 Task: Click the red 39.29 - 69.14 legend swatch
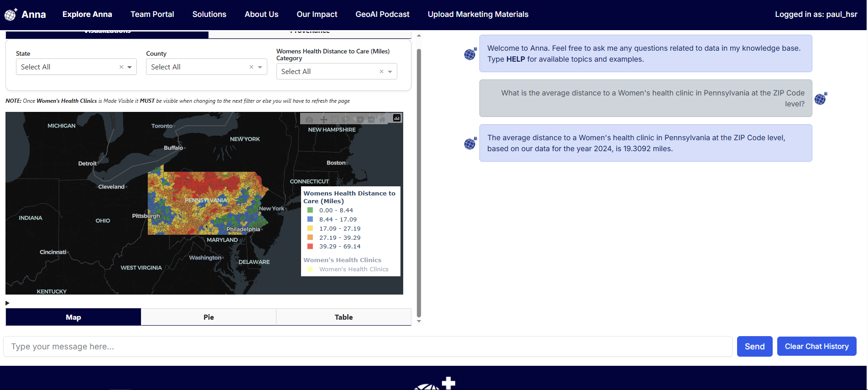click(310, 247)
